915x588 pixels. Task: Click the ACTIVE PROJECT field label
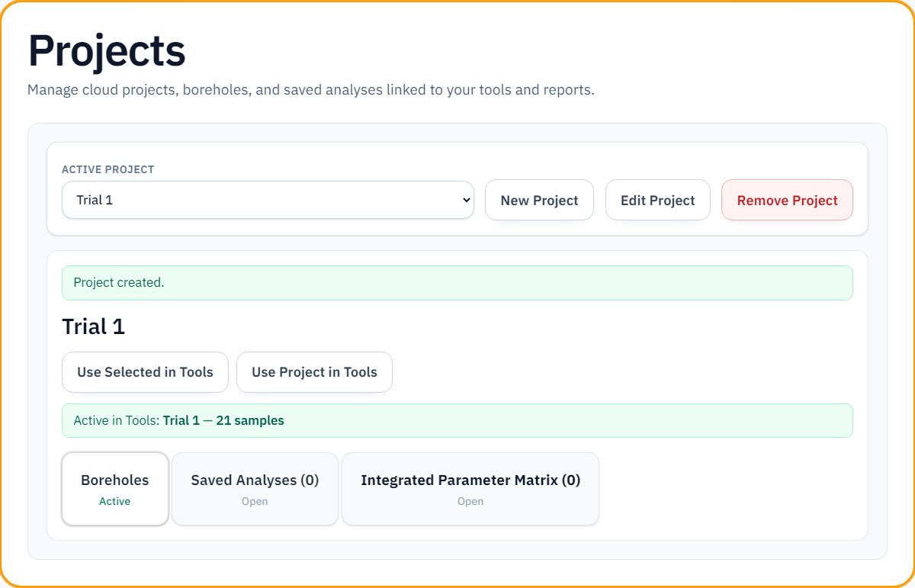point(108,169)
